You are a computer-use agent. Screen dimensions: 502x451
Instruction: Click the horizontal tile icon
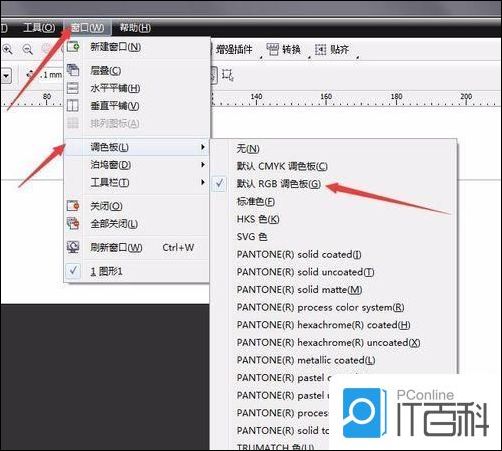(x=73, y=88)
